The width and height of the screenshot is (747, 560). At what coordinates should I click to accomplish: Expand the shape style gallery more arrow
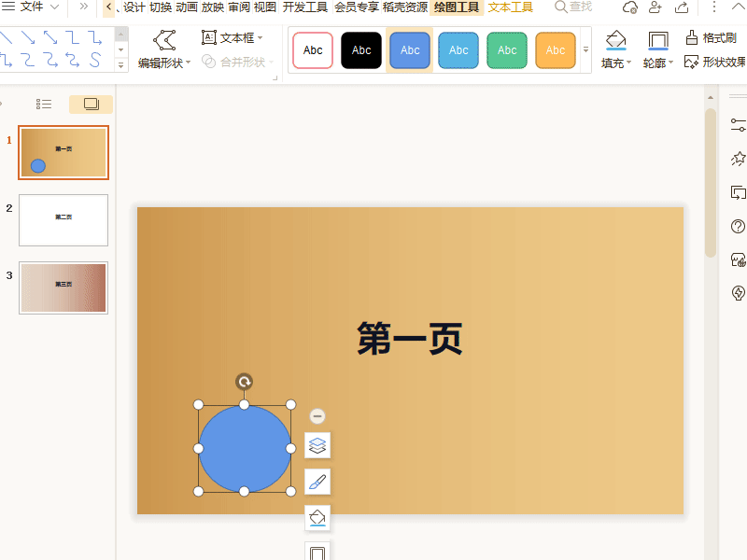tap(585, 49)
